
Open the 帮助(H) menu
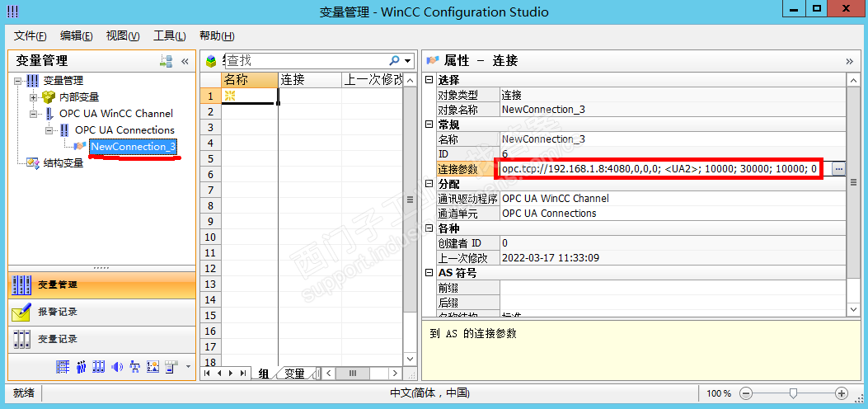[217, 36]
